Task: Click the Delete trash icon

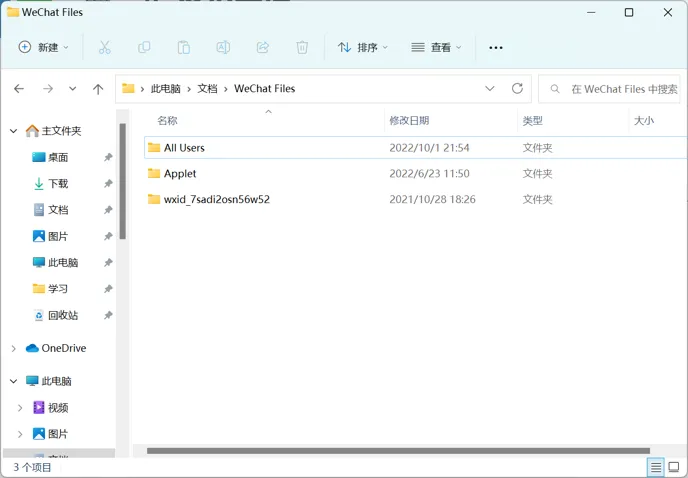Action: [302, 47]
